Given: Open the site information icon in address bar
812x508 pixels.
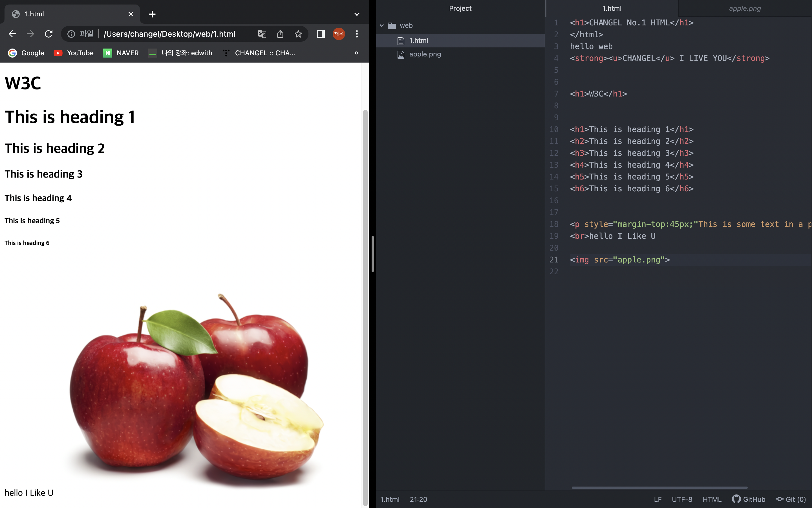Looking at the screenshot, I should pos(71,34).
